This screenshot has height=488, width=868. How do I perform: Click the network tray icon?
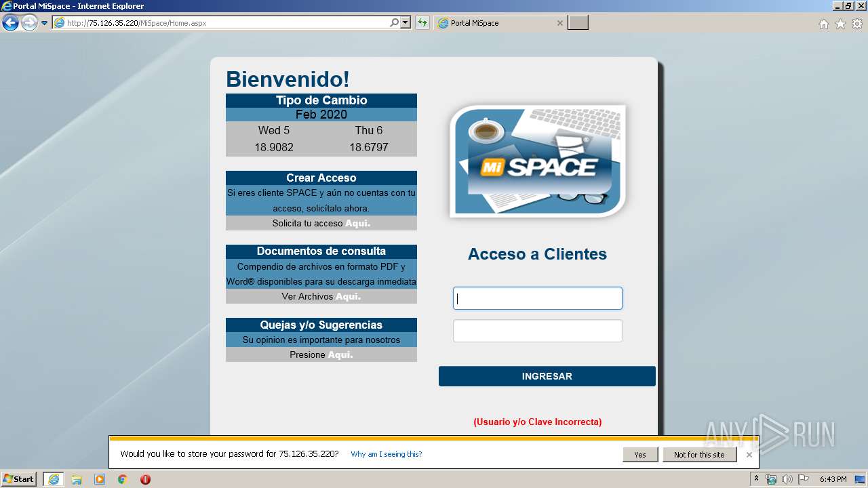(x=771, y=479)
